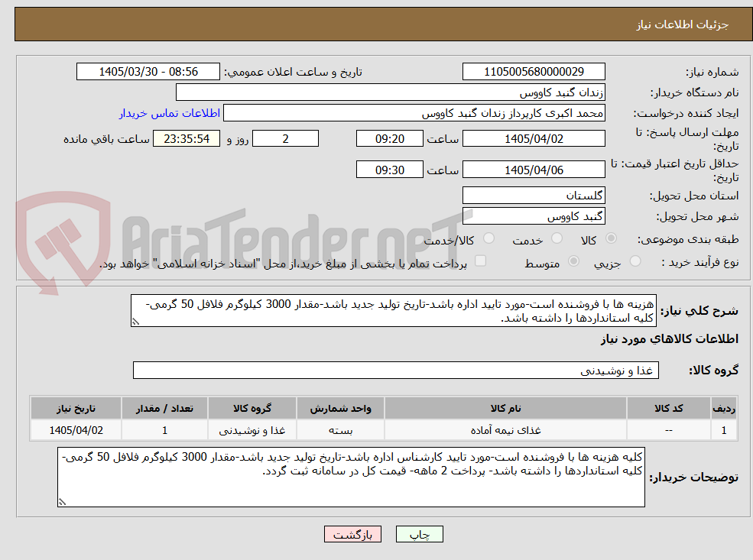Click the تعداد / مقدار column header

click(164, 409)
